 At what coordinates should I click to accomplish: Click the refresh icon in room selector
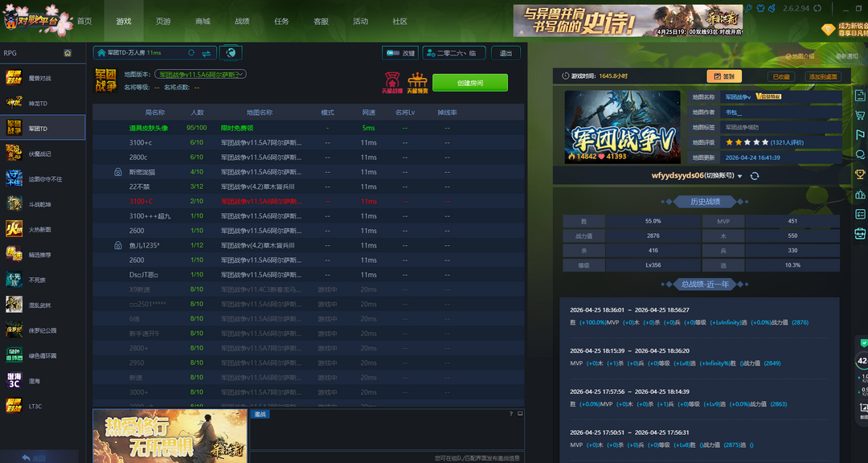[191, 53]
